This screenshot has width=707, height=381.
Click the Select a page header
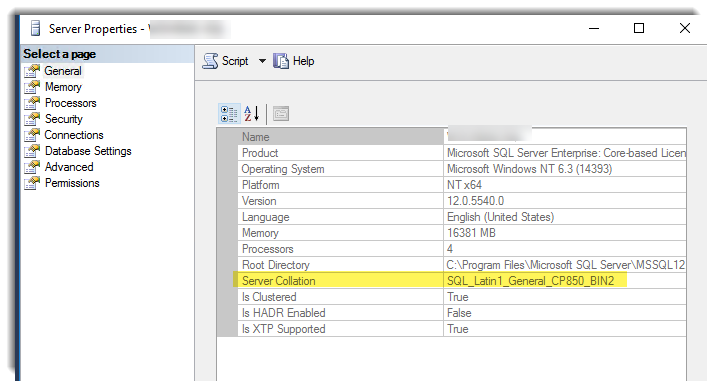point(60,54)
